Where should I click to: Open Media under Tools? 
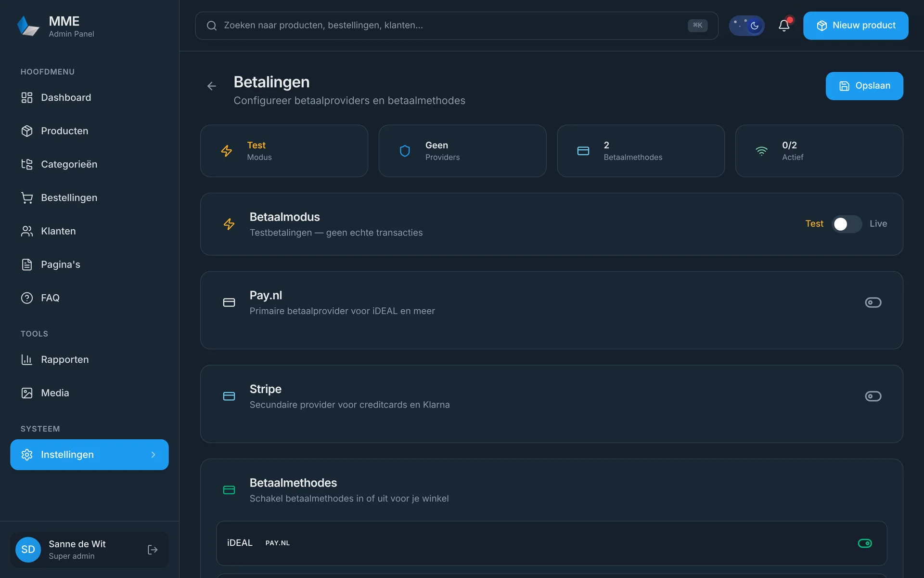90,393
